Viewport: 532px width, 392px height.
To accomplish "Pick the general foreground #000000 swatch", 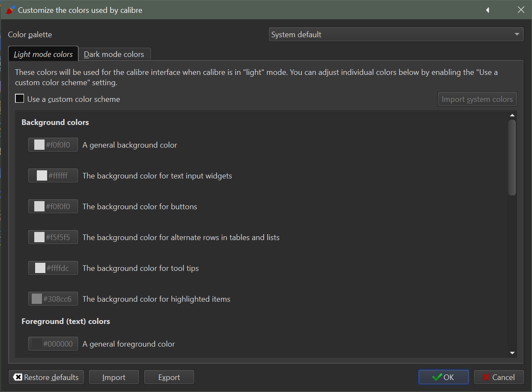I will (x=53, y=344).
